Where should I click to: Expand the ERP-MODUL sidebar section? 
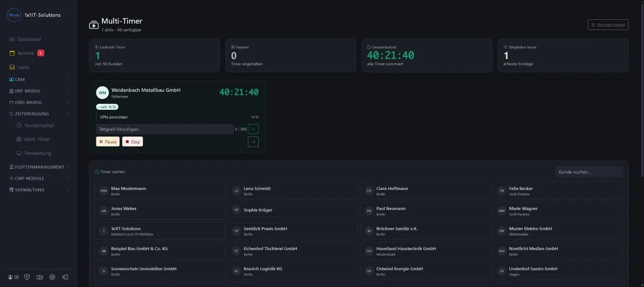click(x=39, y=91)
